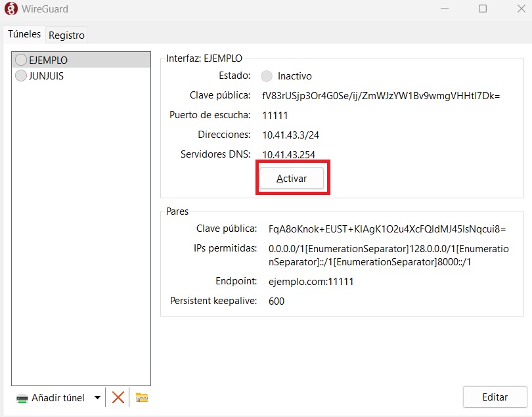Click the red X delete tunnel icon

118,397
